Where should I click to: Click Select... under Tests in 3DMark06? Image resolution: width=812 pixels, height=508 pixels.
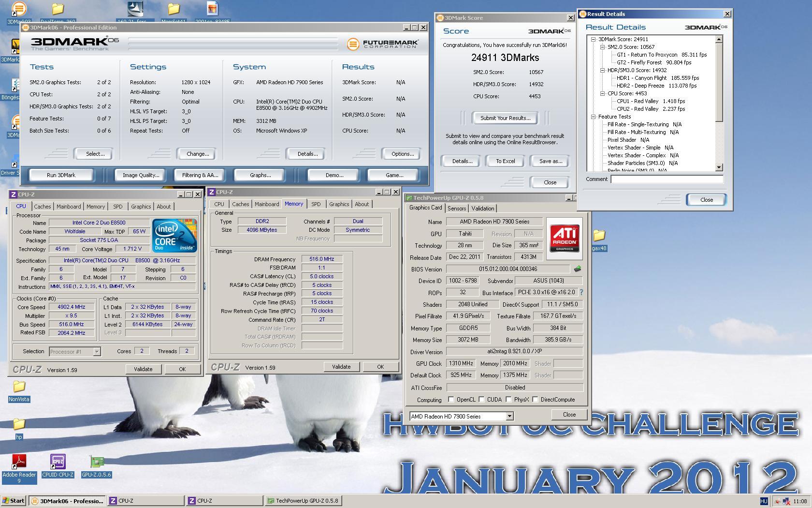click(x=95, y=154)
